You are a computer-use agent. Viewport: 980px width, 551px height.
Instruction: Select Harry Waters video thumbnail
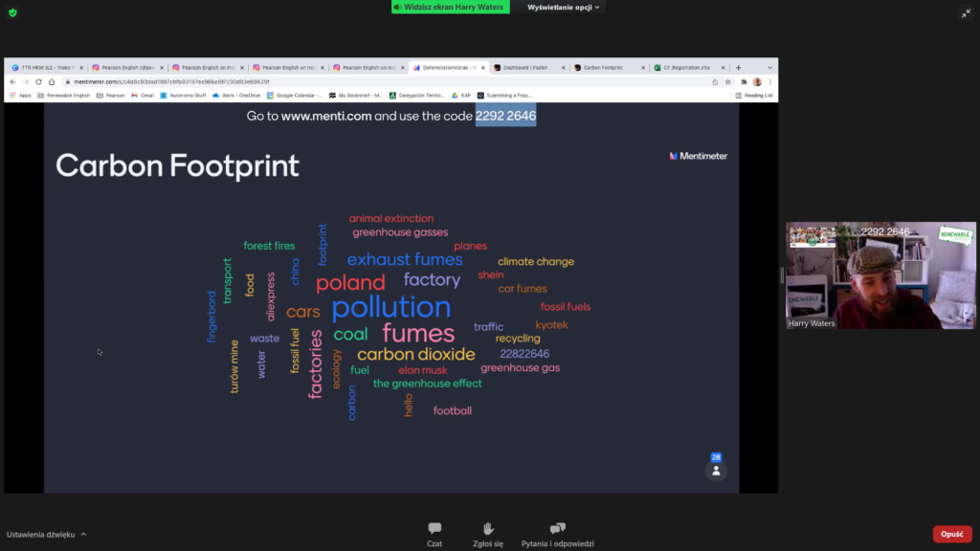[880, 275]
